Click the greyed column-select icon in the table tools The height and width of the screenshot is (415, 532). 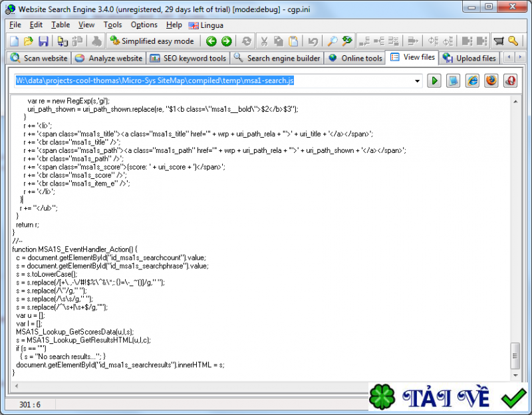pyautogui.click(x=394, y=41)
